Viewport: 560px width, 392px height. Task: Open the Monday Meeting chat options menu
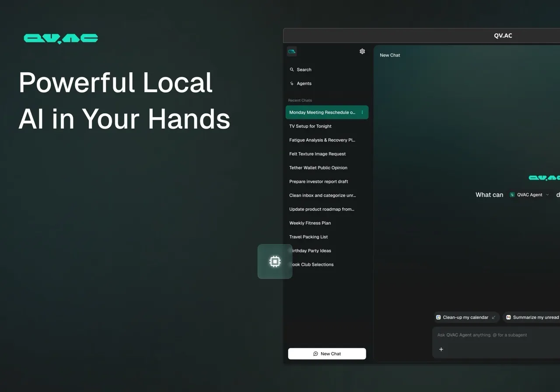click(362, 112)
